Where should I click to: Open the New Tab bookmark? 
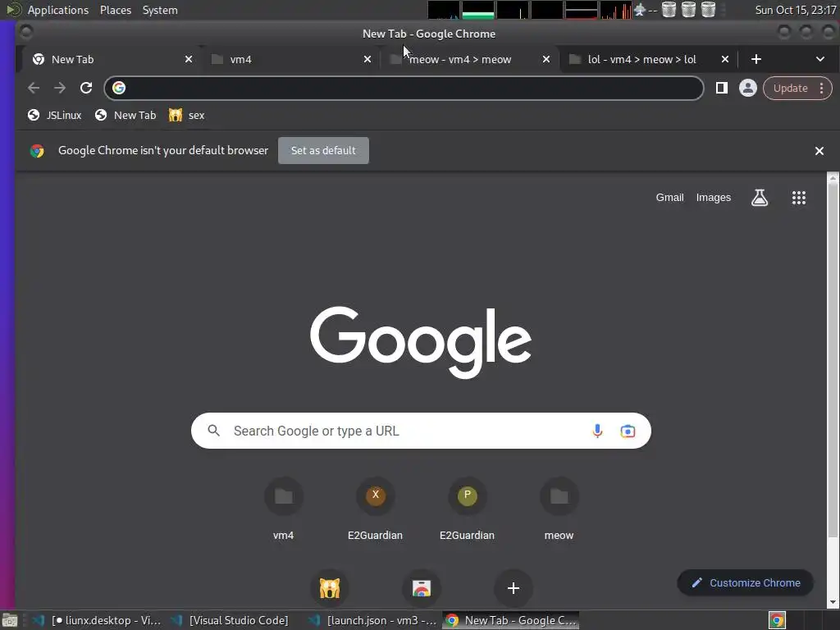tap(126, 115)
